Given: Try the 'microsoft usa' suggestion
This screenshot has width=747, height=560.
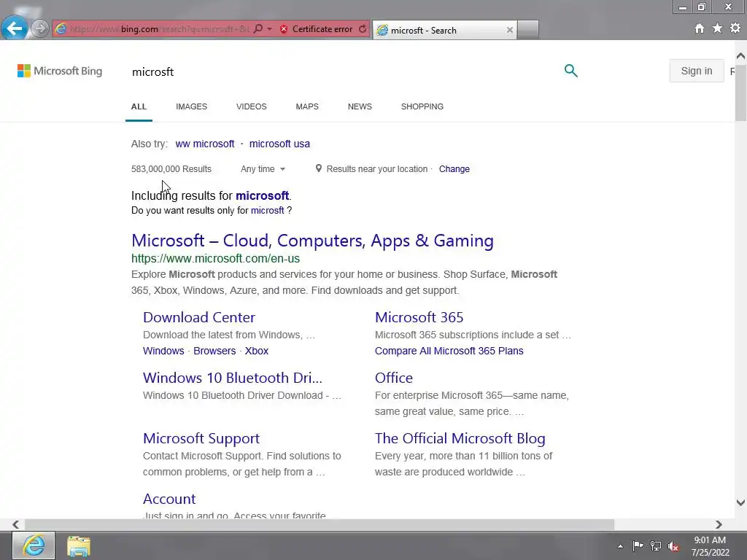Looking at the screenshot, I should tap(279, 144).
